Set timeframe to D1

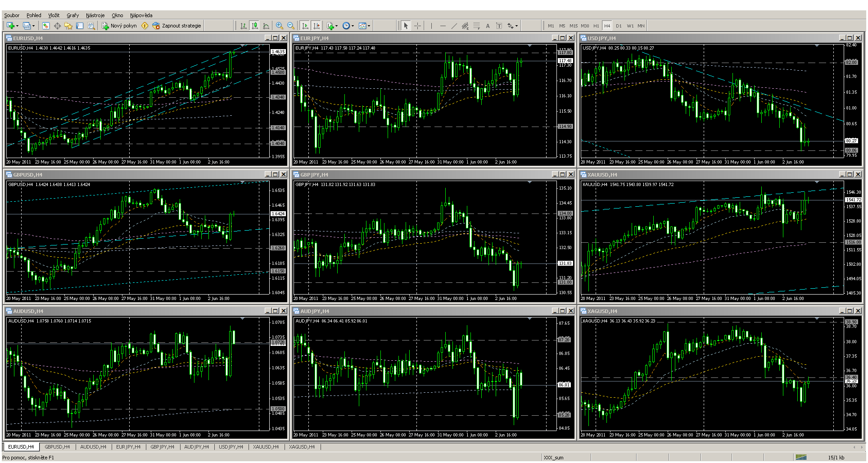coord(619,26)
